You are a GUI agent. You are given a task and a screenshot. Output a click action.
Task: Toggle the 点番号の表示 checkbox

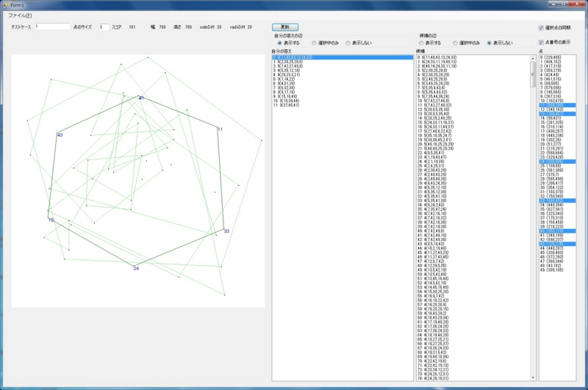point(541,43)
